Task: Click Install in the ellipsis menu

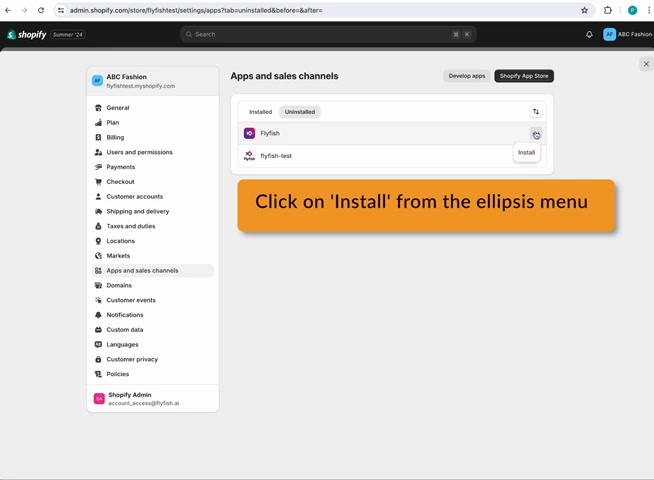Action: (526, 152)
